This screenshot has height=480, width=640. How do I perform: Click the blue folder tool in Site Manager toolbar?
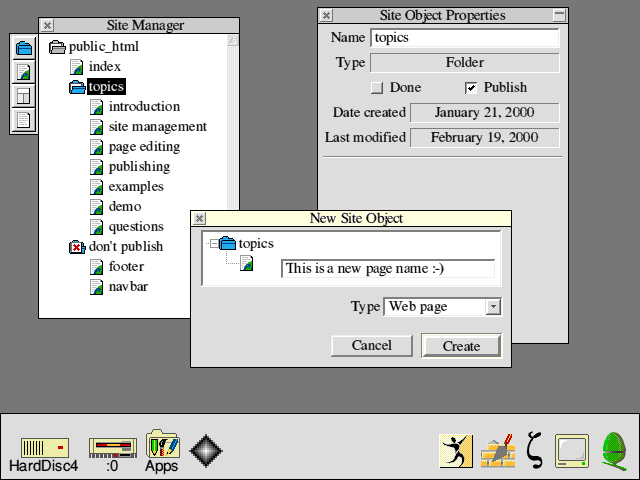click(x=24, y=48)
